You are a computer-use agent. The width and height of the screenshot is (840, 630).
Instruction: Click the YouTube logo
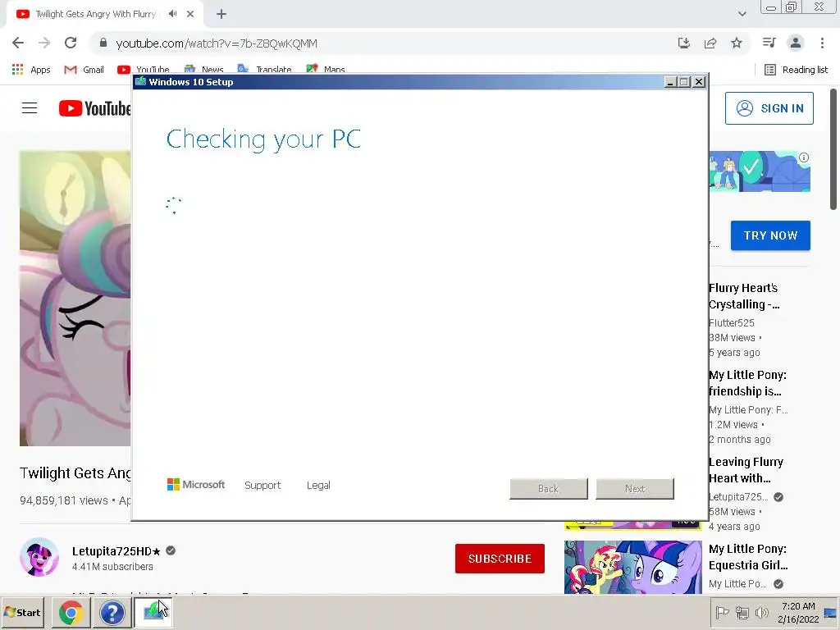[95, 108]
